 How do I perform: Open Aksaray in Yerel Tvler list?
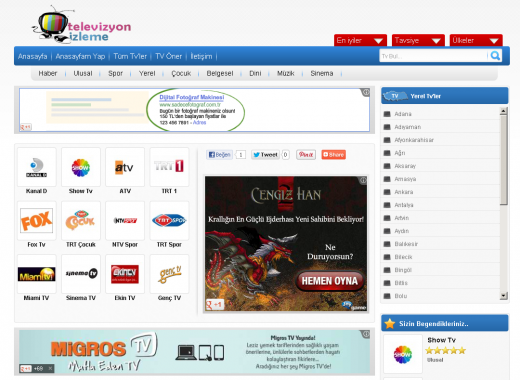point(405,166)
